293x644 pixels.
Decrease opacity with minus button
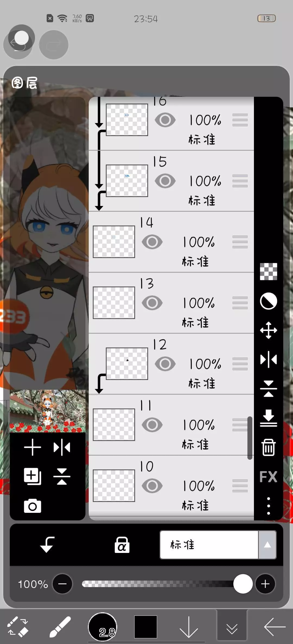pos(62,584)
